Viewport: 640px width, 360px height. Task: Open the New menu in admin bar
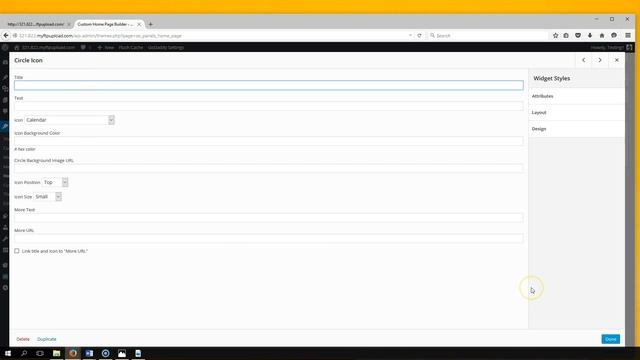[x=106, y=47]
